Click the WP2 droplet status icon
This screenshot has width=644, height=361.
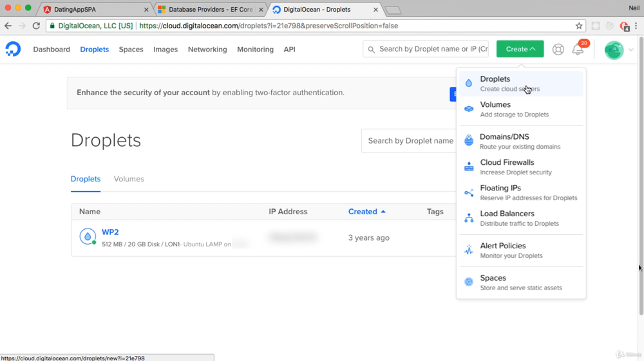[88, 237]
